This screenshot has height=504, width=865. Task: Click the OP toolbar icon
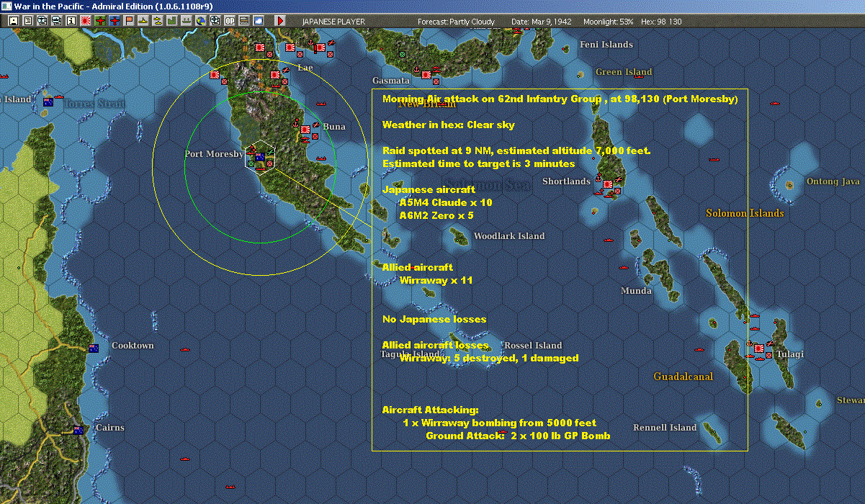click(x=229, y=21)
